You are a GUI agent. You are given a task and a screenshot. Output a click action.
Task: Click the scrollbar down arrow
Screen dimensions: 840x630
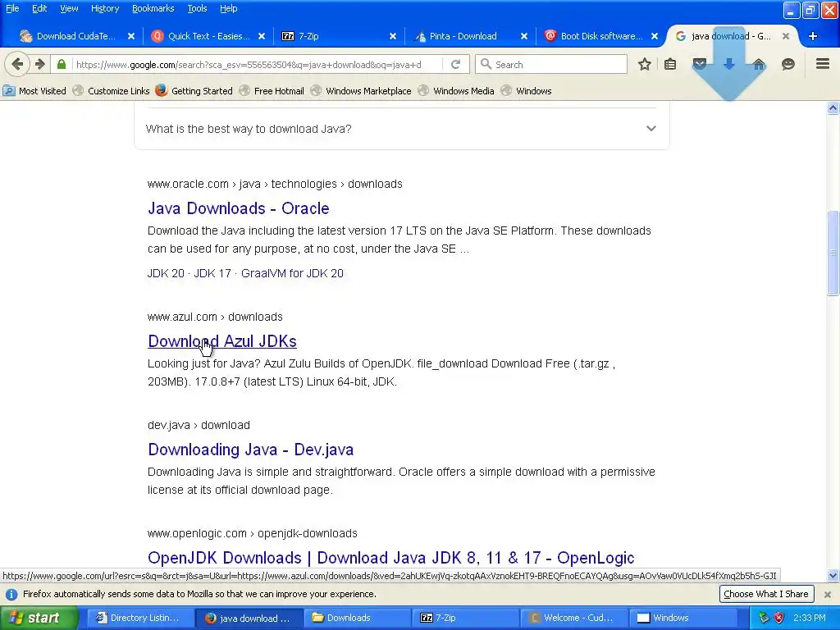point(833,576)
